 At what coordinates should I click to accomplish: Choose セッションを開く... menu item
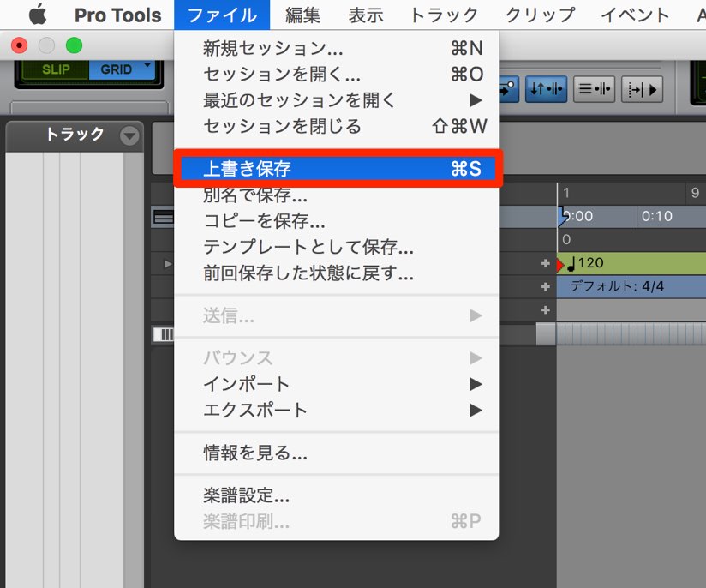tap(337, 74)
